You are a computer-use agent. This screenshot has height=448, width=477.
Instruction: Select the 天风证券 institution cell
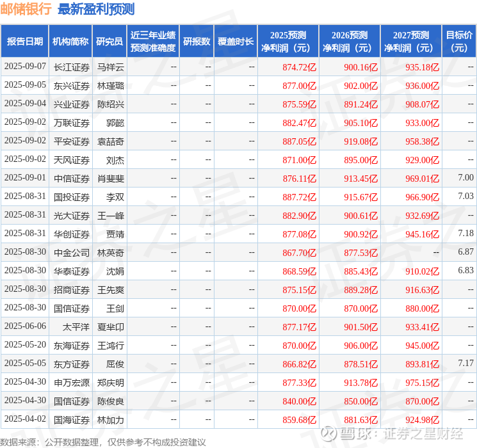72,160
